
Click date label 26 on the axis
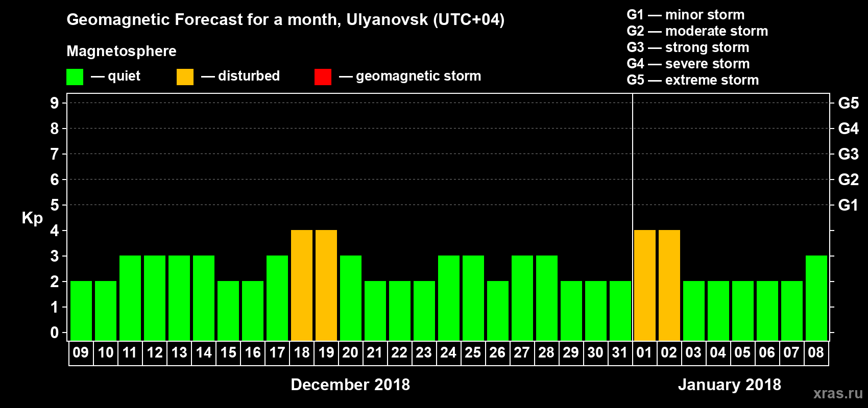coord(497,352)
